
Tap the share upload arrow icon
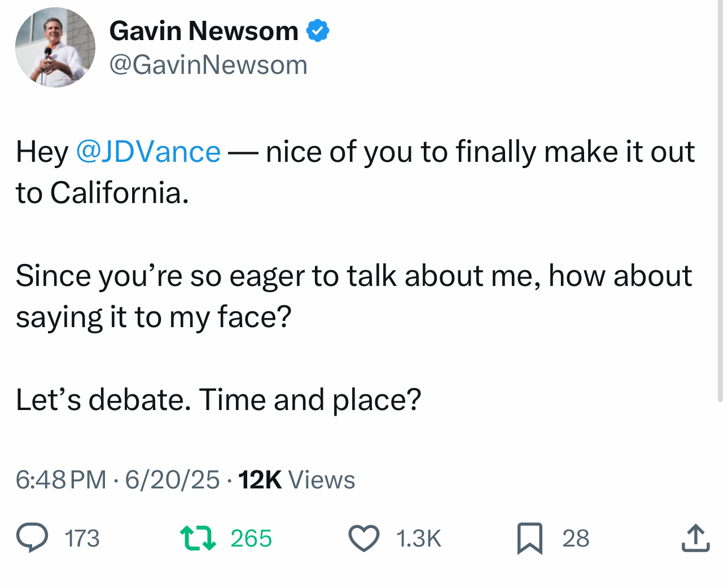pos(695,538)
